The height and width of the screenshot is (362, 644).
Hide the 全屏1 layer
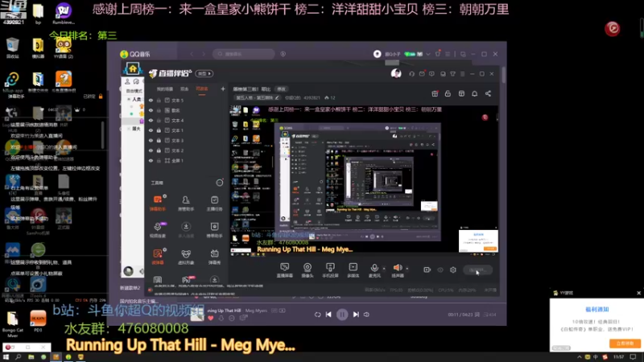click(x=151, y=160)
